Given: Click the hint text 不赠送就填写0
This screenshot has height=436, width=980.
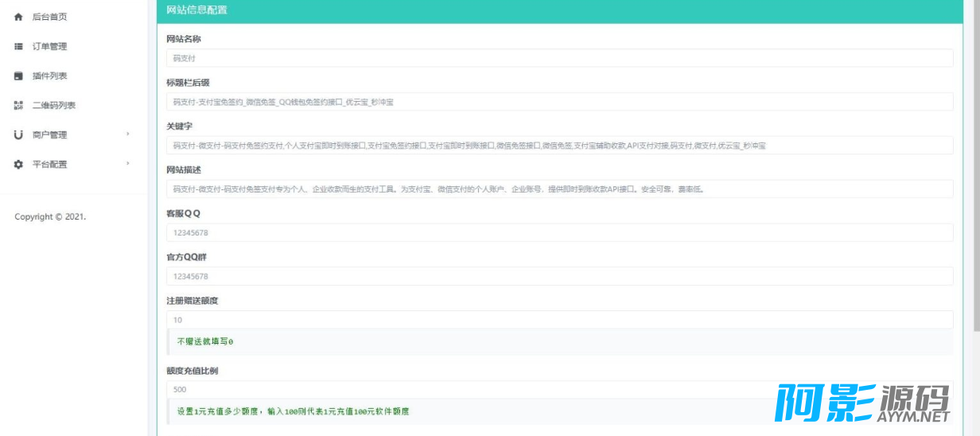Looking at the screenshot, I should 204,341.
